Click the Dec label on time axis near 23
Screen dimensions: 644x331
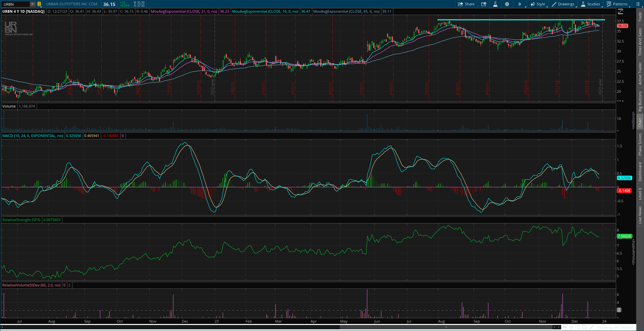pos(185,321)
